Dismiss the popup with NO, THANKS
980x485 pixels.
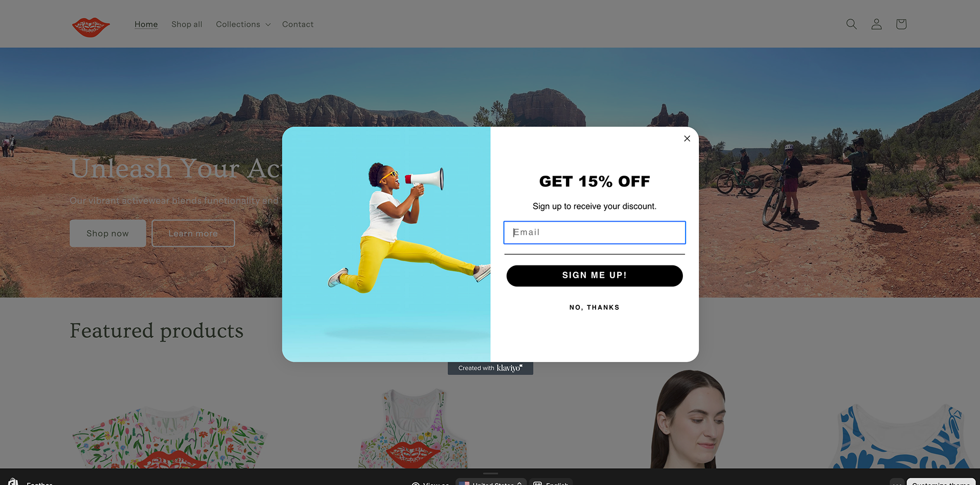(595, 307)
